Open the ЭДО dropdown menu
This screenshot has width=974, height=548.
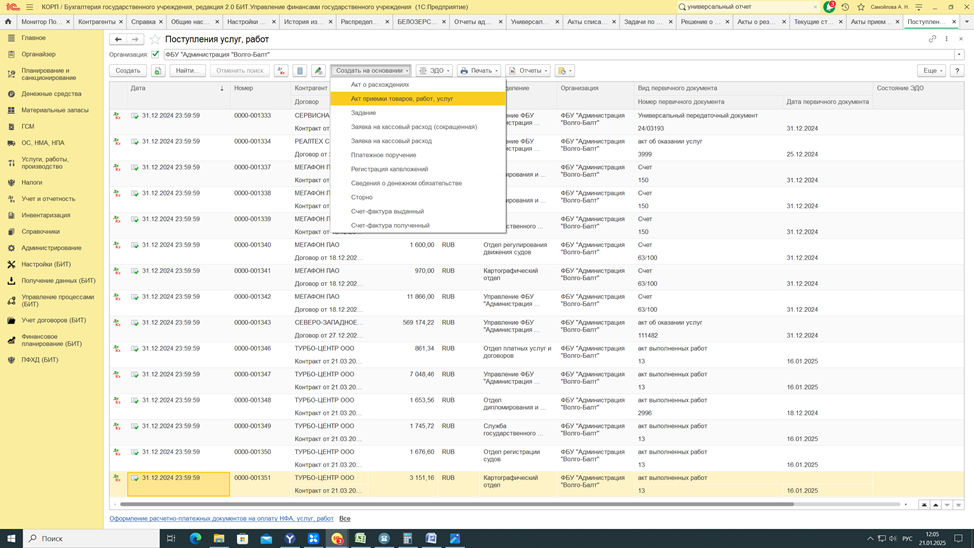coord(434,71)
